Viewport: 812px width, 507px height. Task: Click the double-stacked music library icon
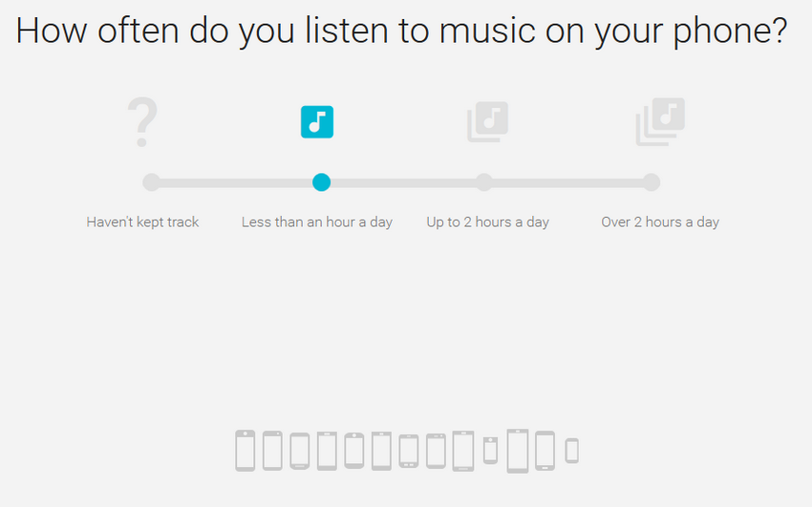tap(488, 122)
